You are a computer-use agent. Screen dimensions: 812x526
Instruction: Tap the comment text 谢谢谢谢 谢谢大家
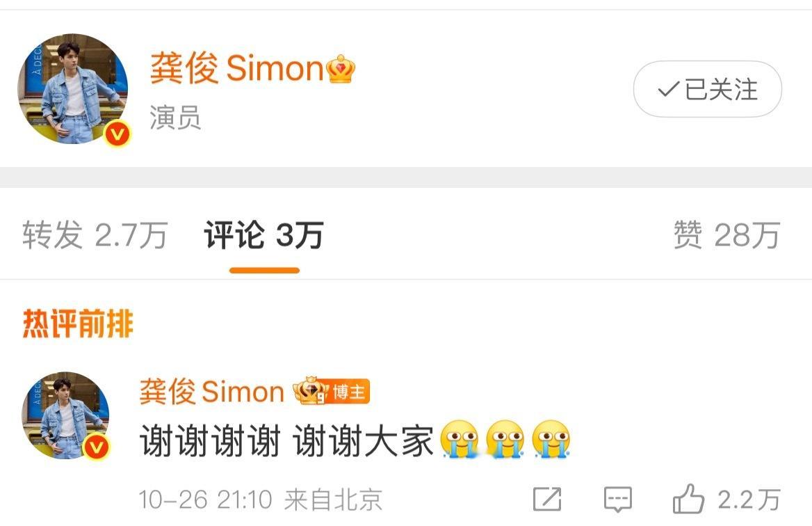click(x=286, y=441)
